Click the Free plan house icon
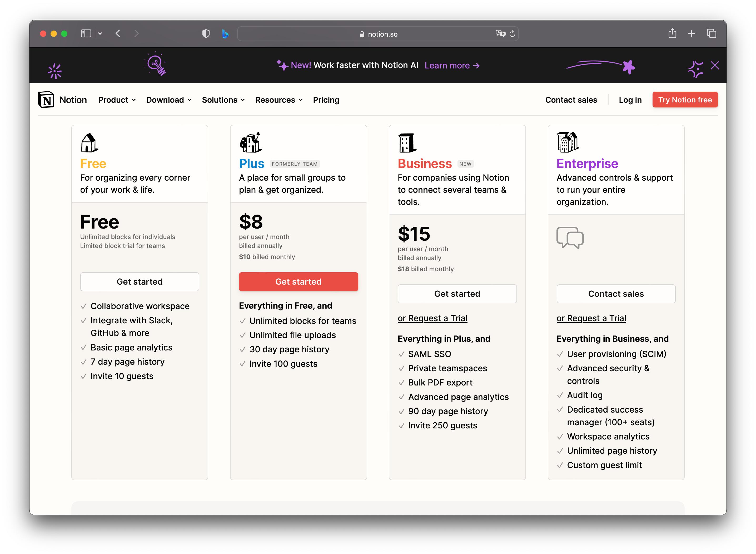This screenshot has width=756, height=554. (x=89, y=142)
